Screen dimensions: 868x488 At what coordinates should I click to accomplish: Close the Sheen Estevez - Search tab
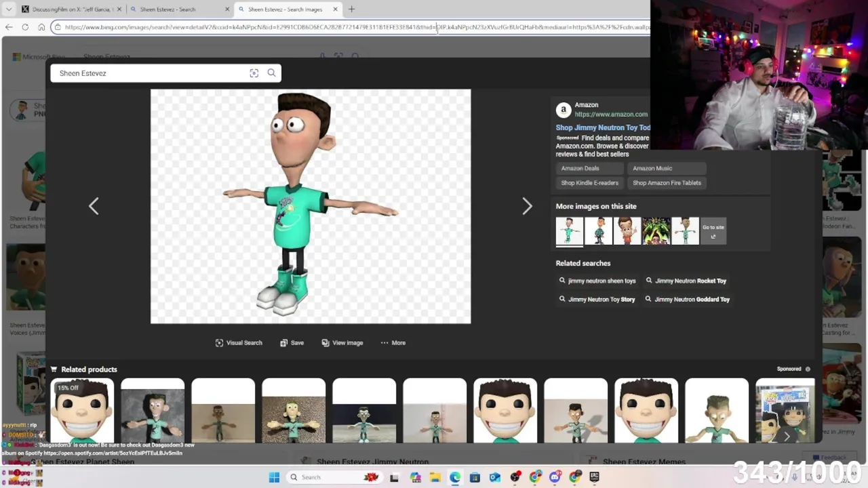[x=227, y=9]
